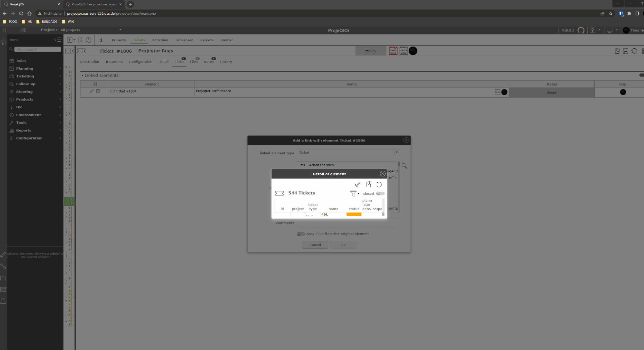Enable copy links from original element switch

point(301,234)
